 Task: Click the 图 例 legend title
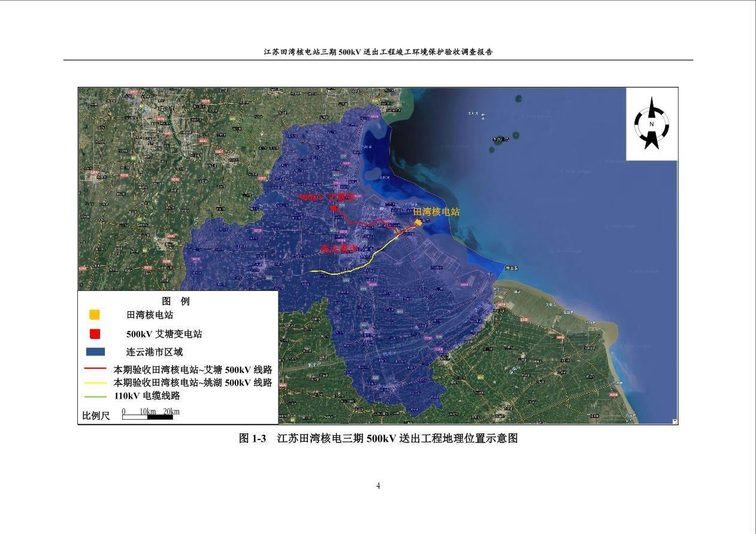176,301
